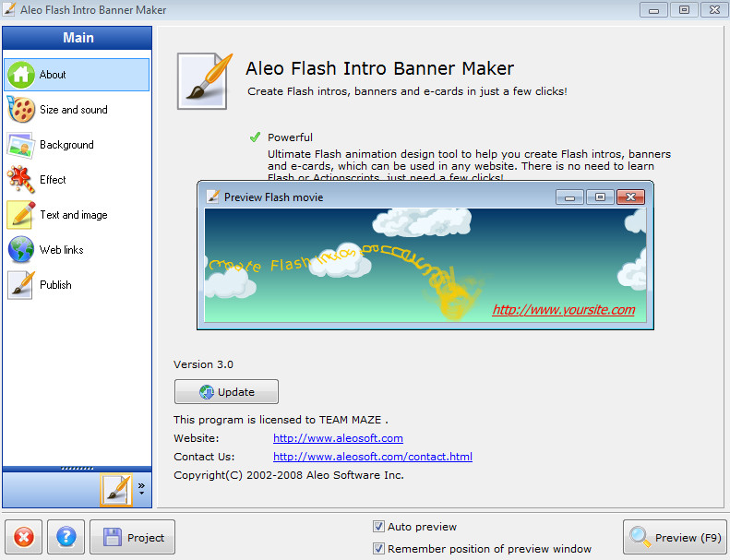Toggle the Auto preview checkbox
730x560 pixels.
pyautogui.click(x=378, y=527)
